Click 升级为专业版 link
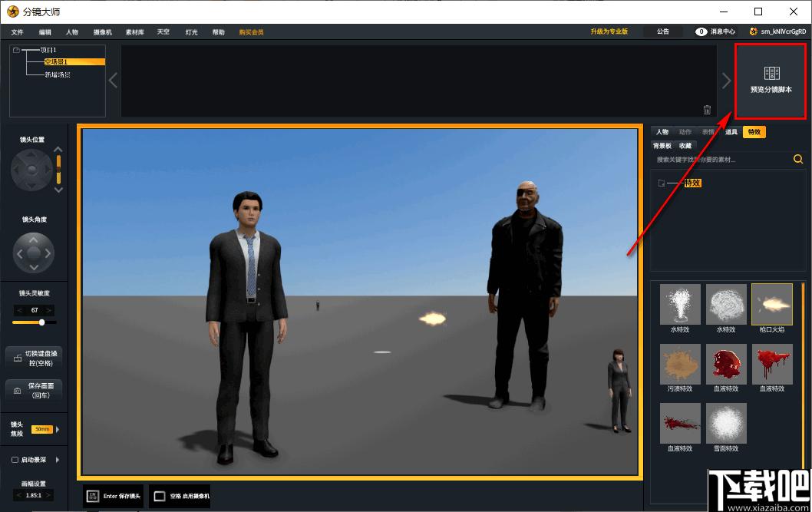This screenshot has height=512, width=812. [609, 31]
